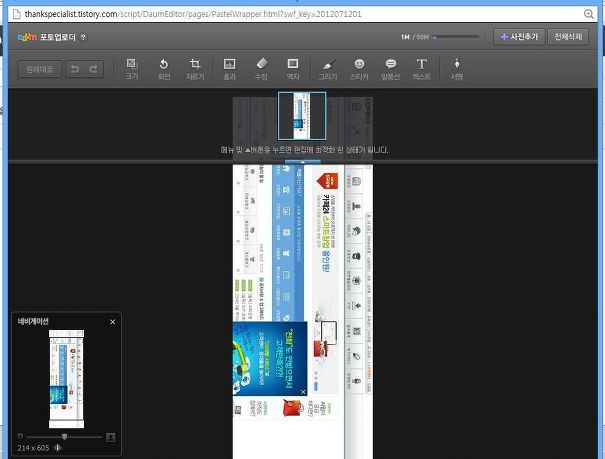
Task: Select the 크기 (resize) tool
Action: (132, 69)
